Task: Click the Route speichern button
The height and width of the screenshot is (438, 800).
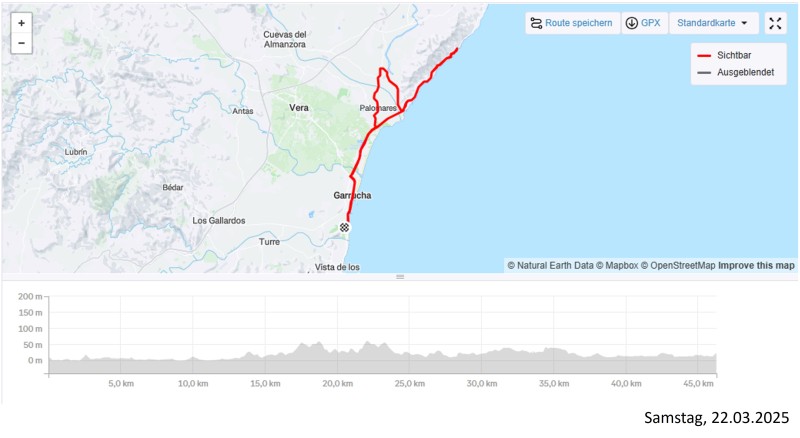Action: 571,23
